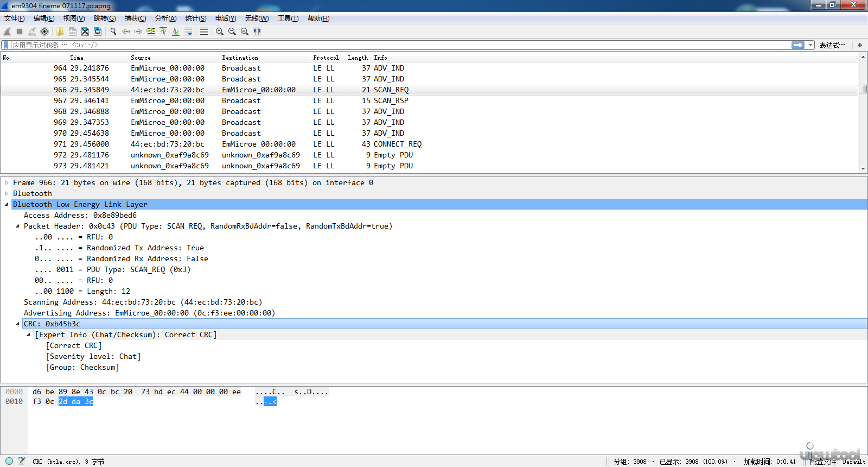Collapse Bluetooth Low Energy Link Layer node
This screenshot has width=868, height=467.
click(7, 205)
